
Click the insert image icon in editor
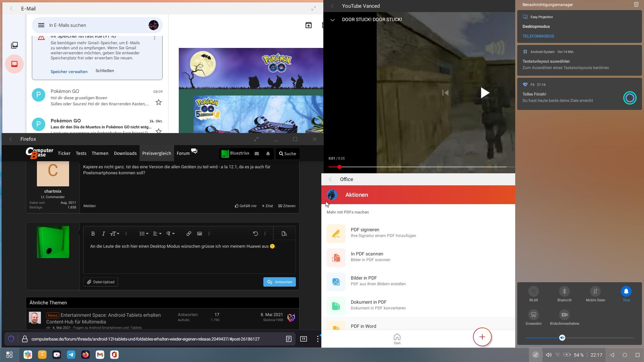coord(200,234)
